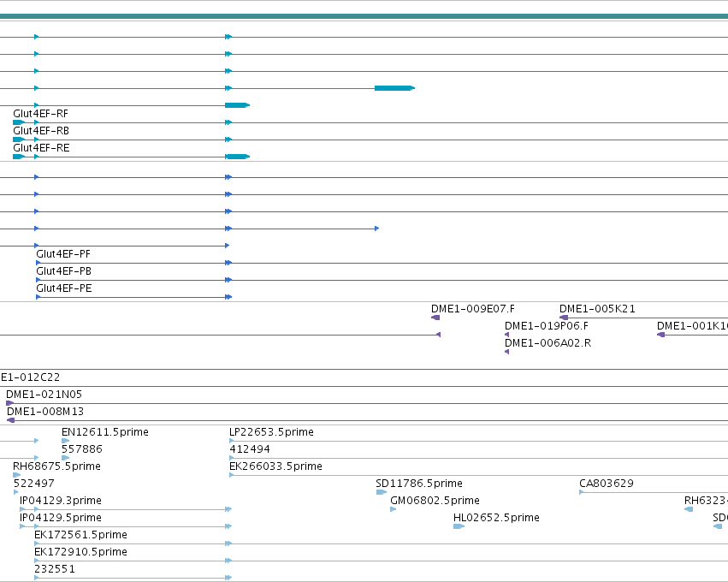Click the DME1-019P06.F clone label
The image size is (728, 582).
(547, 326)
